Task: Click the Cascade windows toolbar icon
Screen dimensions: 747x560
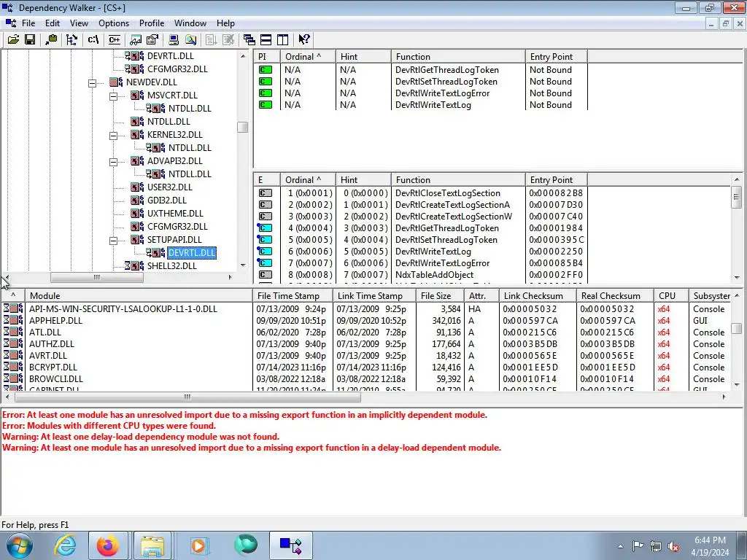Action: point(249,39)
